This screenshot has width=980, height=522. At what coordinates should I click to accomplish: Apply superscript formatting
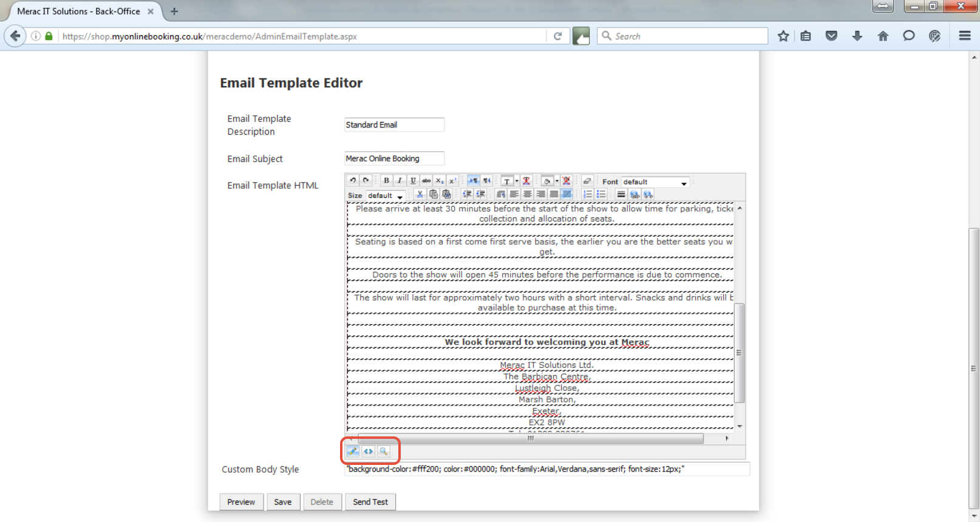point(452,181)
